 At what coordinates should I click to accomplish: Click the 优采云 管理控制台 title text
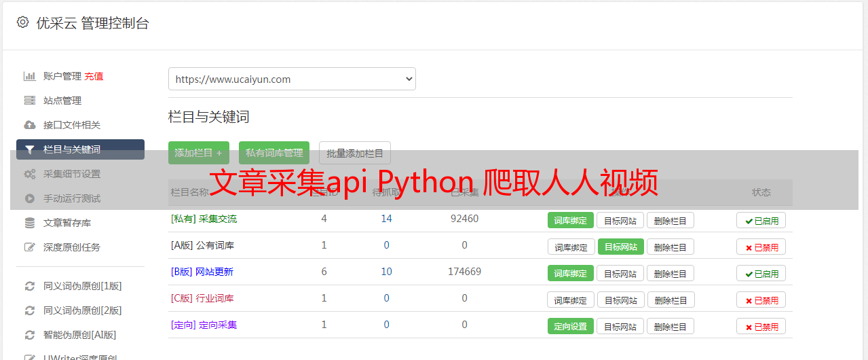[92, 23]
